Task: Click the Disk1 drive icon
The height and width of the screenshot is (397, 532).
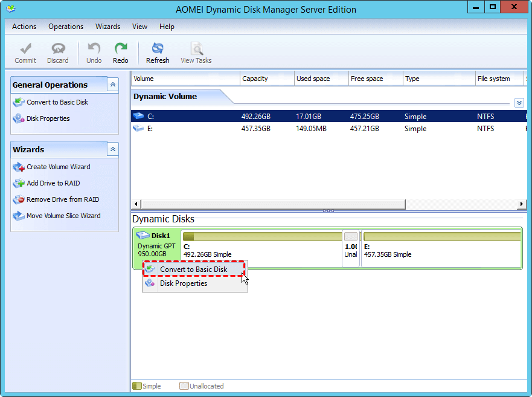Action: point(143,235)
